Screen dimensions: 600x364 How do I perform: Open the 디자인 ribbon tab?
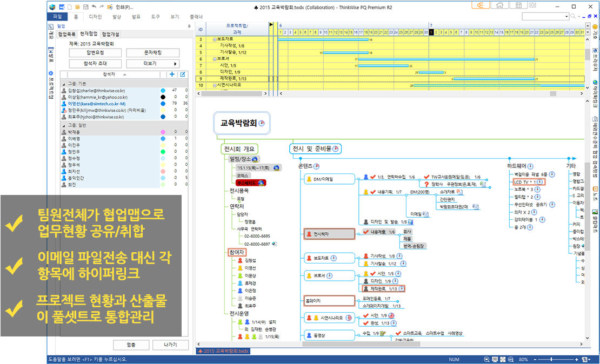click(95, 17)
